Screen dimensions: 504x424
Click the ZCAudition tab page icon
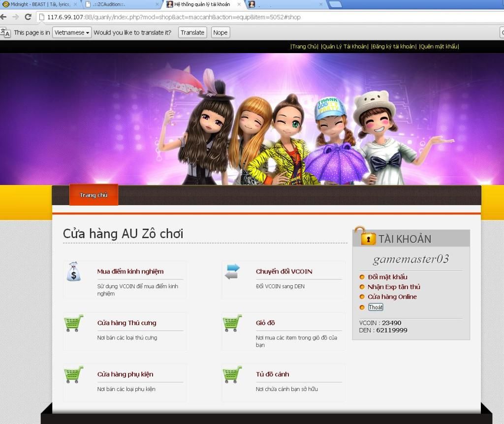click(88, 4)
